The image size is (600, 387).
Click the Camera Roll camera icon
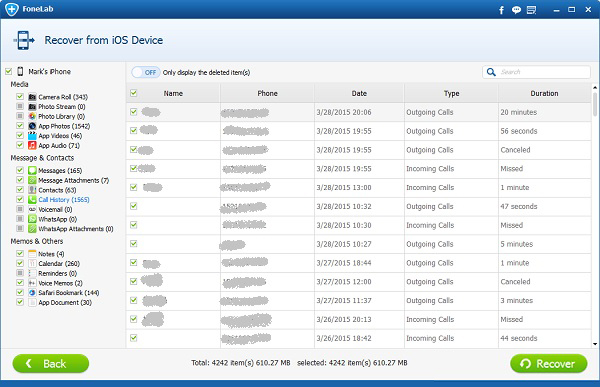click(32, 97)
